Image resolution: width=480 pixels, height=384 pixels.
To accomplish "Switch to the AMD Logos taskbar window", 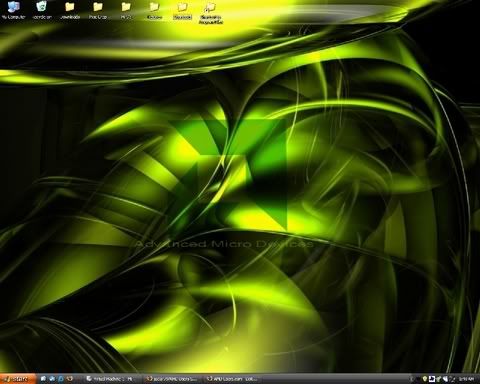I will tap(233, 379).
